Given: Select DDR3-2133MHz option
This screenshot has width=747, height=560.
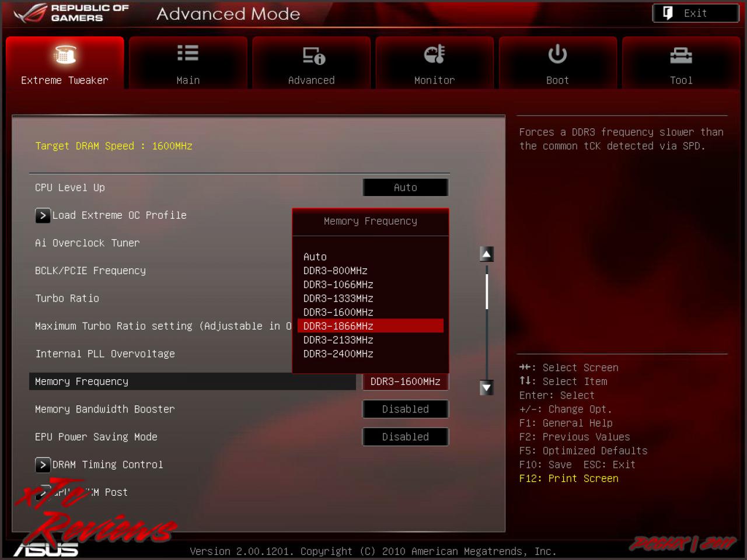Looking at the screenshot, I should click(x=371, y=340).
